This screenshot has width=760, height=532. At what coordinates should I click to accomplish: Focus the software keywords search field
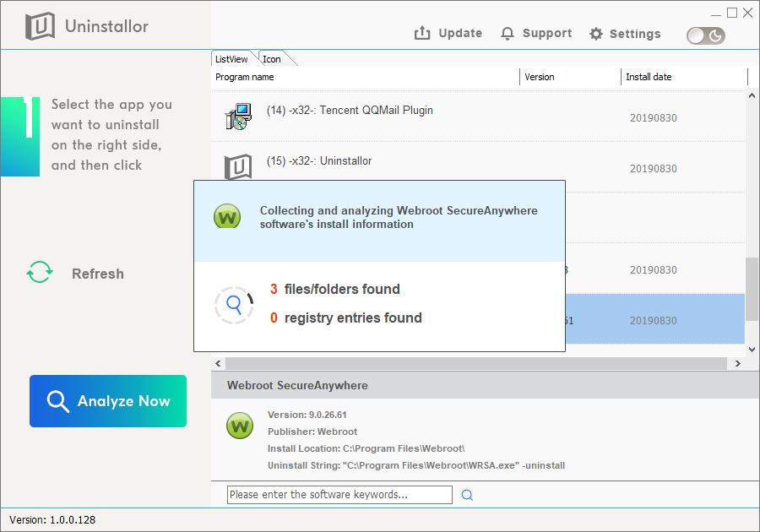tap(339, 495)
